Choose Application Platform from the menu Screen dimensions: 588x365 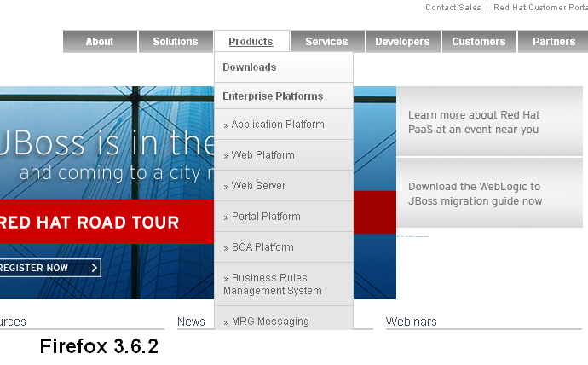[x=284, y=125]
